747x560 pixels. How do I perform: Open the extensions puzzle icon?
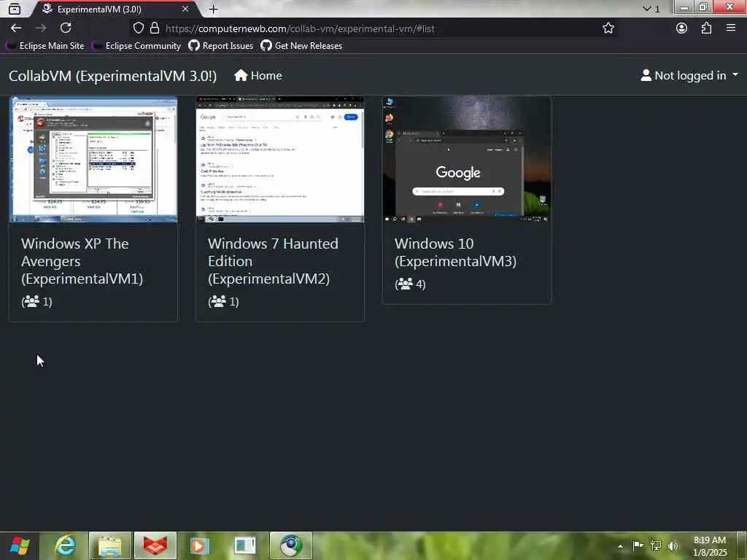[706, 28]
